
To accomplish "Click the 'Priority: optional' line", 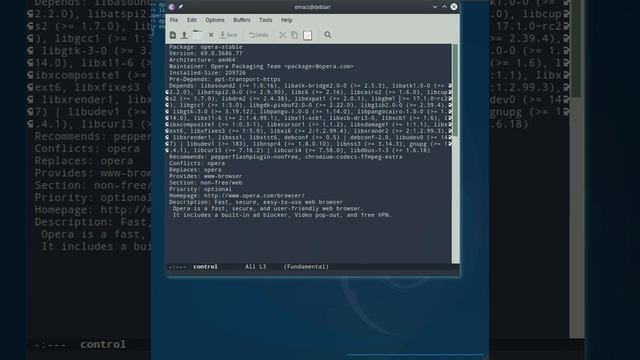I will [200, 189].
